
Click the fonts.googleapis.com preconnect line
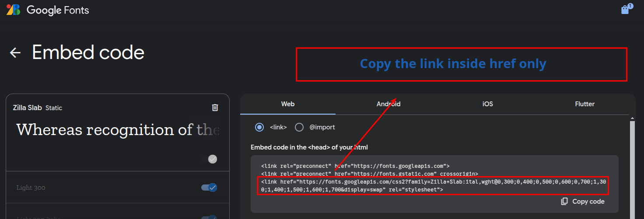coord(355,166)
